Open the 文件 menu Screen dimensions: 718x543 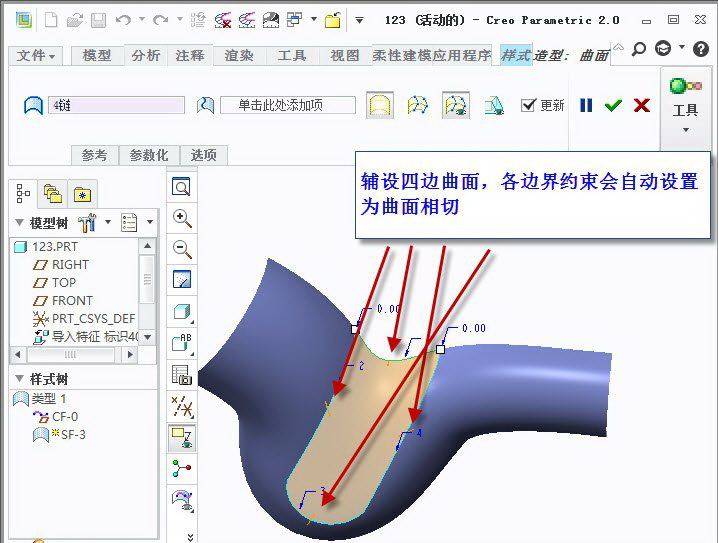point(37,56)
